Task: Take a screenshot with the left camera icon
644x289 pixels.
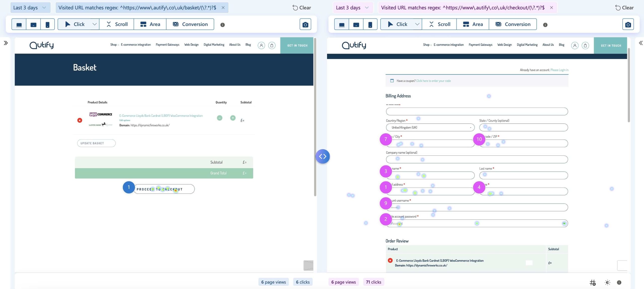Action: pos(305,24)
